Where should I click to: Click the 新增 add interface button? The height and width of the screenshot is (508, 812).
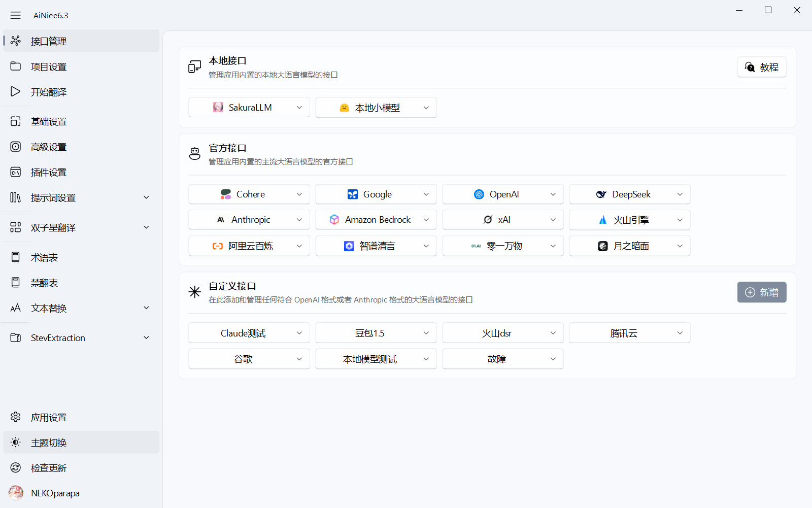(x=762, y=292)
